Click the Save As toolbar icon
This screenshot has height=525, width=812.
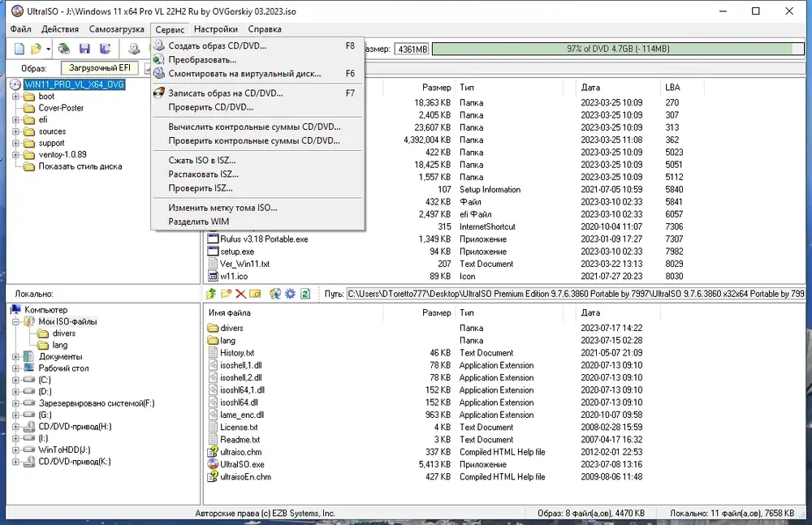(x=105, y=49)
